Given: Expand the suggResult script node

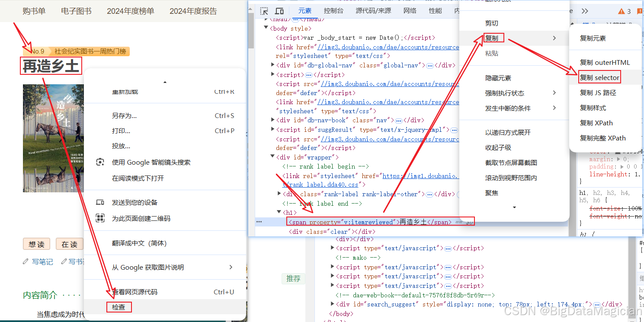Looking at the screenshot, I should (x=272, y=129).
